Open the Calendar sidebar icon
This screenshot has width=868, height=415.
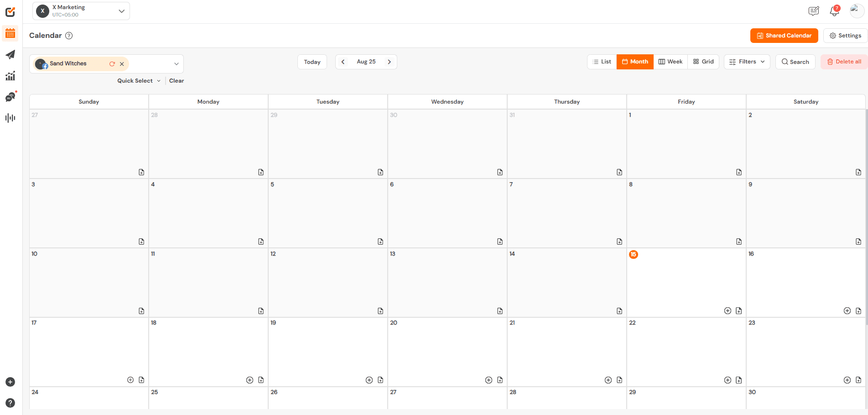point(10,33)
